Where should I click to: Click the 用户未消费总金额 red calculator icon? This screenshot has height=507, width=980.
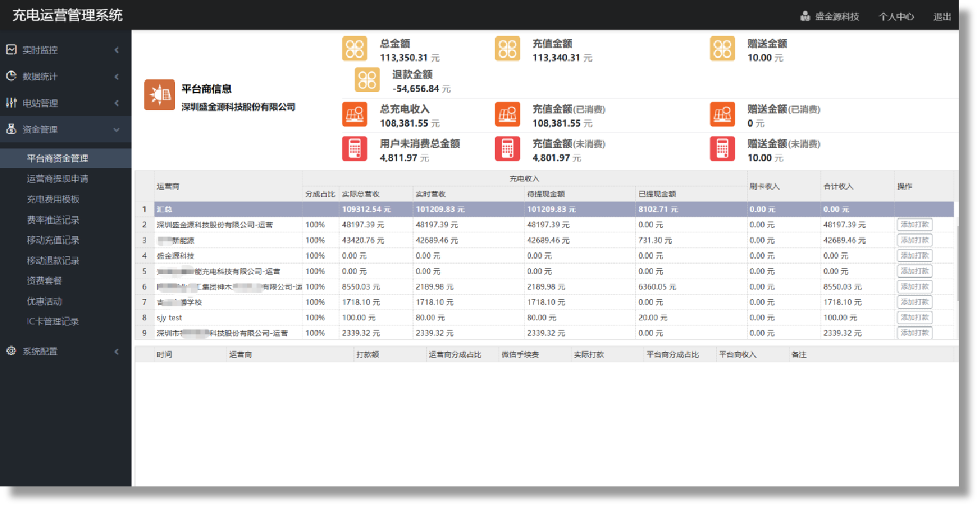tap(355, 149)
